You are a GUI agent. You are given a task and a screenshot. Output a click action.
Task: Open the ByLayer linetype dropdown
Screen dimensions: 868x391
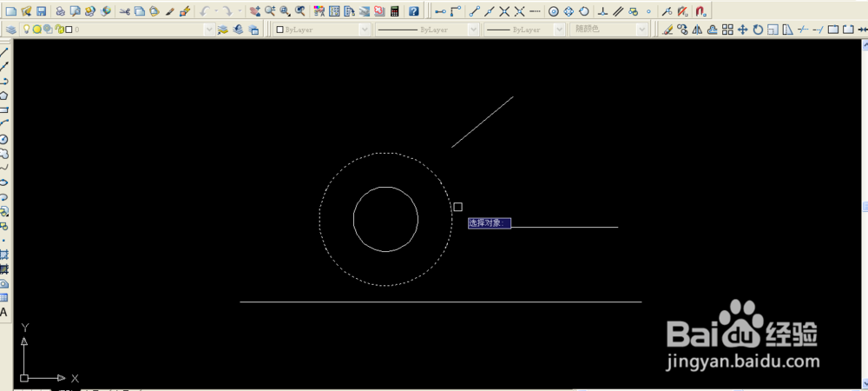(x=473, y=30)
